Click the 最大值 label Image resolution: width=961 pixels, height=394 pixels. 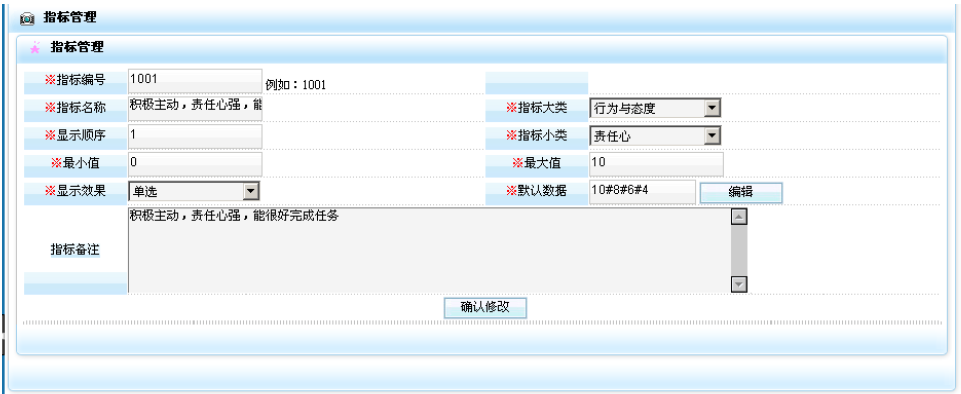536,163
